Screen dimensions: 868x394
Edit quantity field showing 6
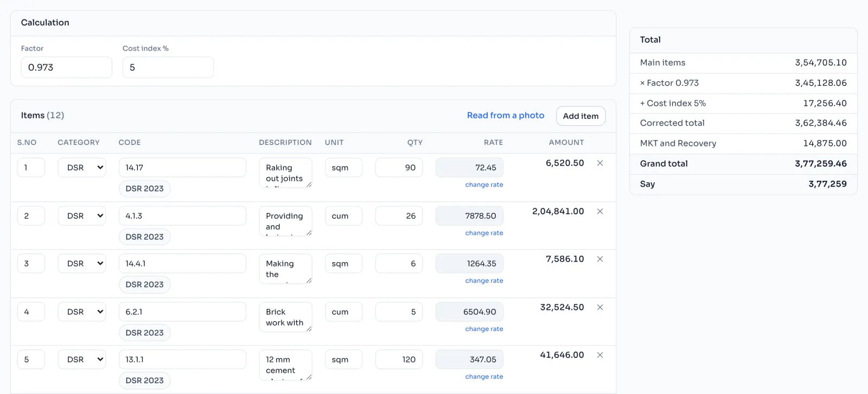point(399,264)
